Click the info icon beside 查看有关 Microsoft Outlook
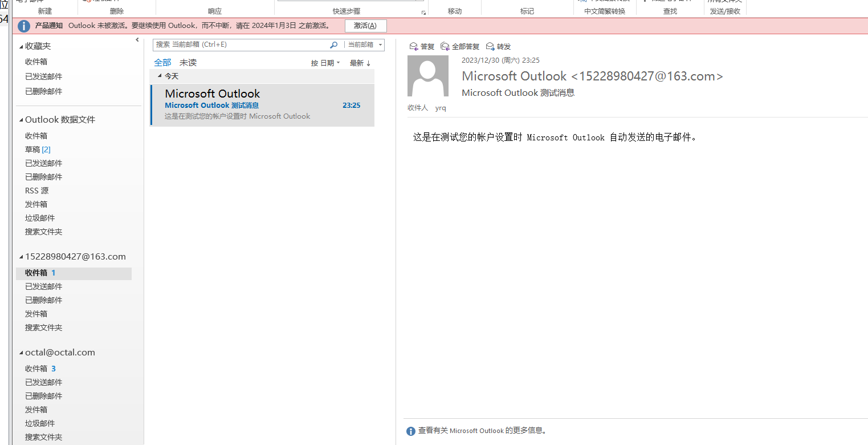868x445 pixels. pos(411,431)
